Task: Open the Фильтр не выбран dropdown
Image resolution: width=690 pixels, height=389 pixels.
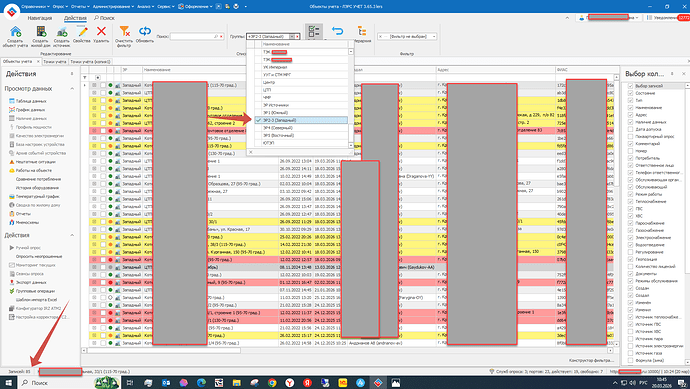Action: tap(434, 37)
